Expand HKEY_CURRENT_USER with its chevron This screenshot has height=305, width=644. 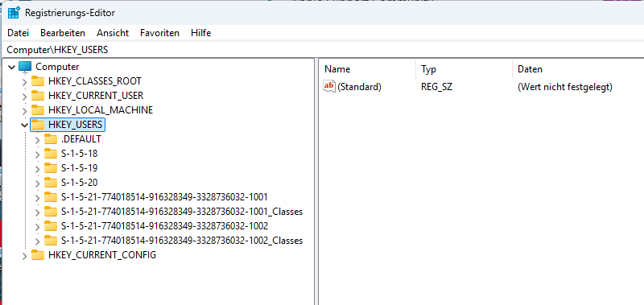(25, 97)
